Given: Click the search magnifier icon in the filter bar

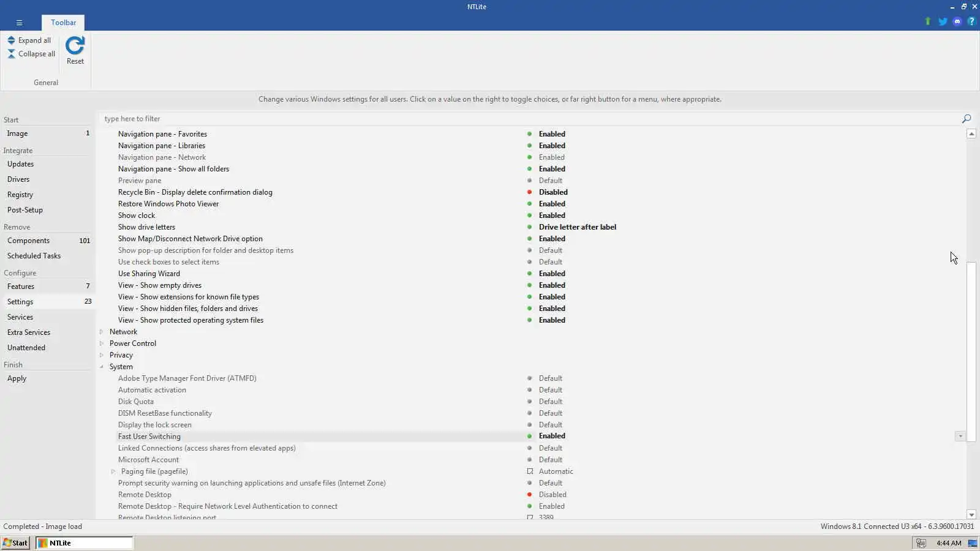Looking at the screenshot, I should [x=967, y=119].
